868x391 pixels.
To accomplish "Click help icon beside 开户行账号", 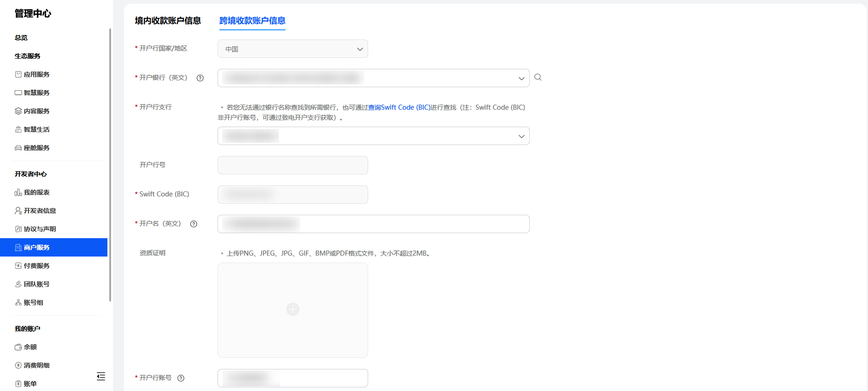I will (x=181, y=378).
